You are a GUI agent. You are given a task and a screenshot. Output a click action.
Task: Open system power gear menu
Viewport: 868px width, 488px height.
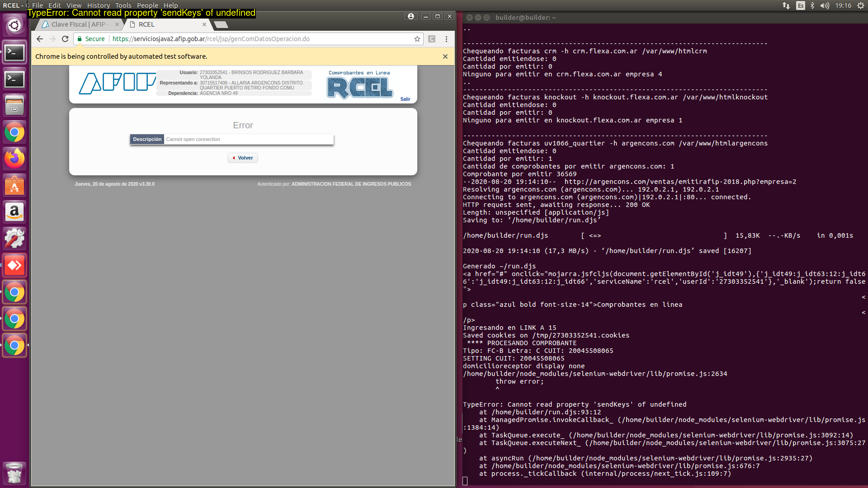[x=861, y=5]
